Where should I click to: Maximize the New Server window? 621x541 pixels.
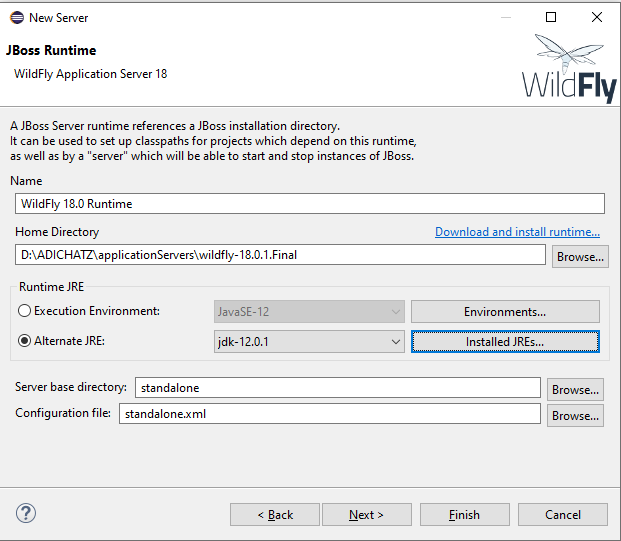(551, 17)
